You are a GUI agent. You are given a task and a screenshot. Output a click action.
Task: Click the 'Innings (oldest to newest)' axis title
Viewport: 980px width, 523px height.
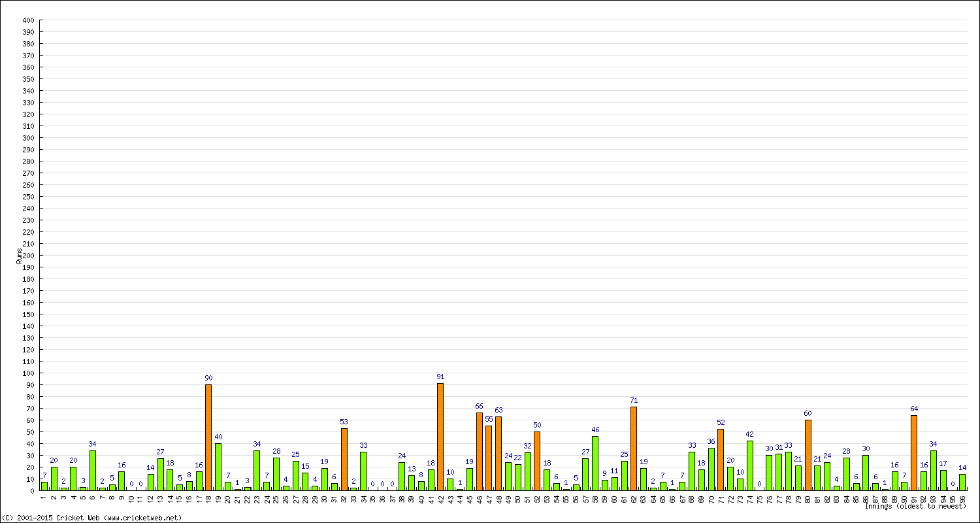click(x=915, y=506)
